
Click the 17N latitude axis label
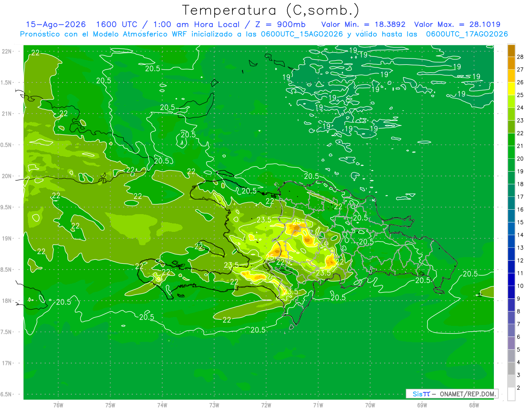point(7,363)
